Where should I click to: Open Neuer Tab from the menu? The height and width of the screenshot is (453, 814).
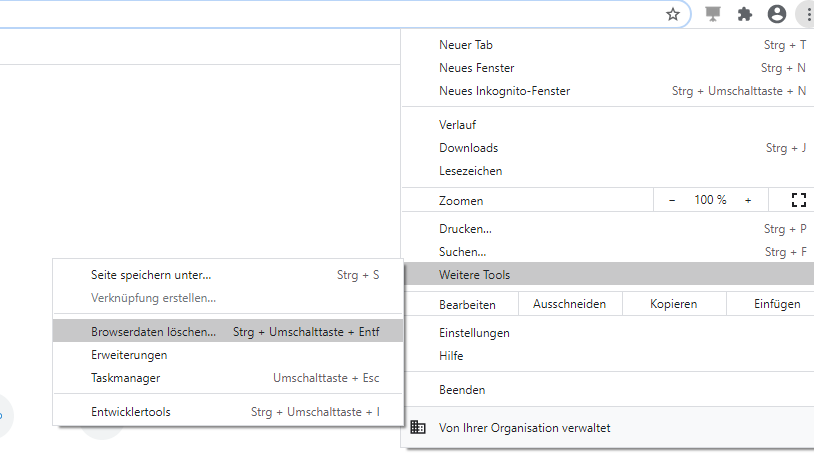(466, 45)
